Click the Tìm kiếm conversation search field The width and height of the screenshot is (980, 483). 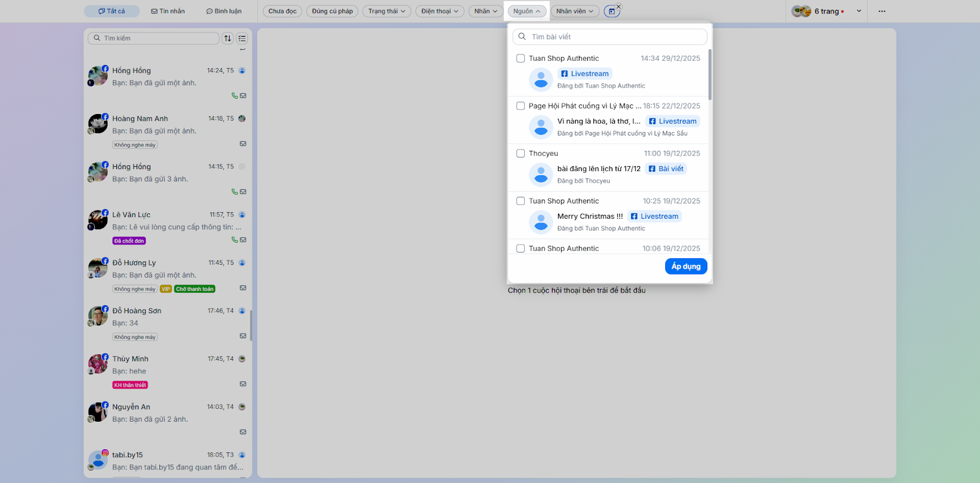click(x=154, y=38)
